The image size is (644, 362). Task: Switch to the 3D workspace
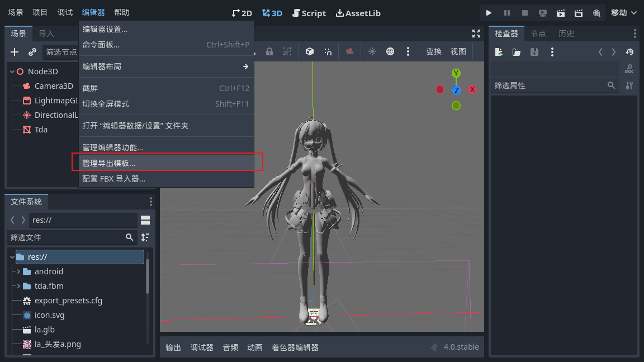pyautogui.click(x=272, y=13)
